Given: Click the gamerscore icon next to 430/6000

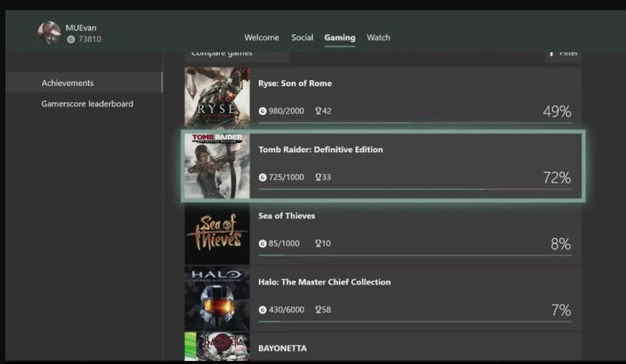Looking at the screenshot, I should (262, 309).
